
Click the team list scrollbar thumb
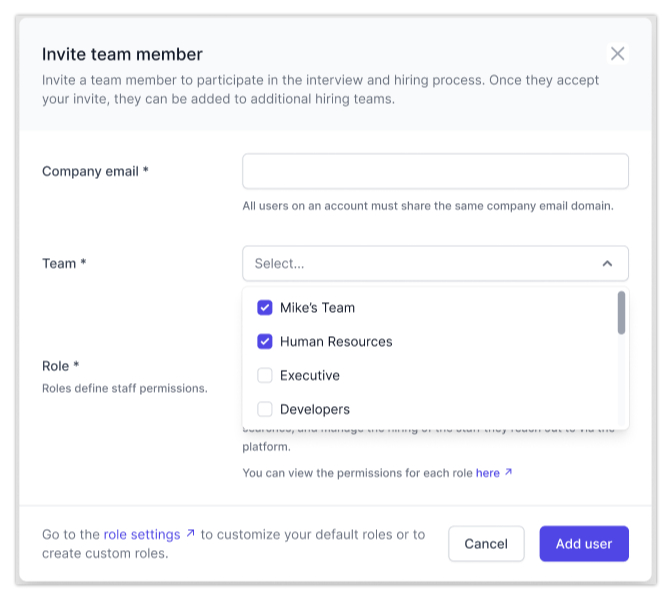(x=621, y=313)
